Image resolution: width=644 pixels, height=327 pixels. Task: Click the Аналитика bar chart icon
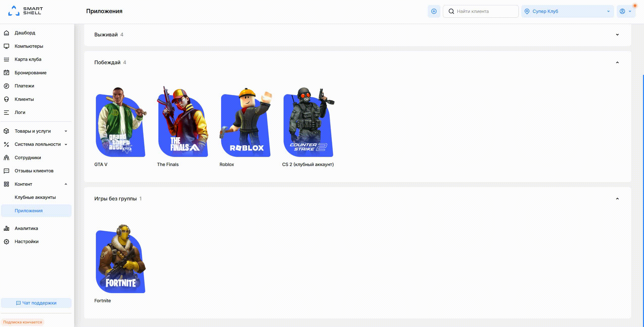point(7,228)
